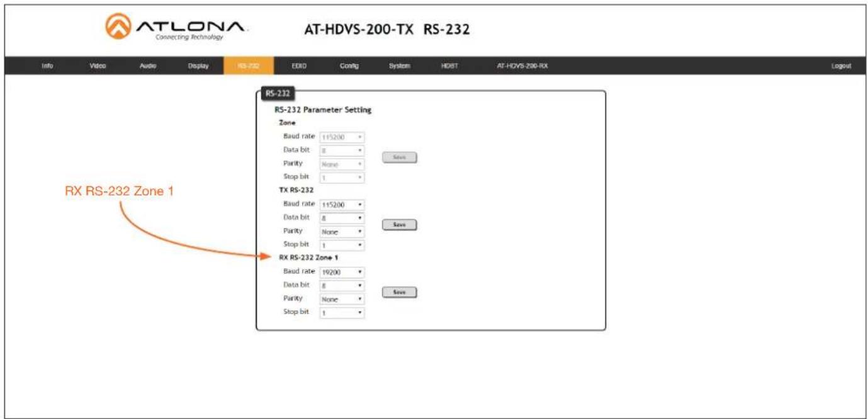Image resolution: width=868 pixels, height=419 pixels.
Task: Save the RX RS-232 Zone 1 settings
Action: [400, 292]
